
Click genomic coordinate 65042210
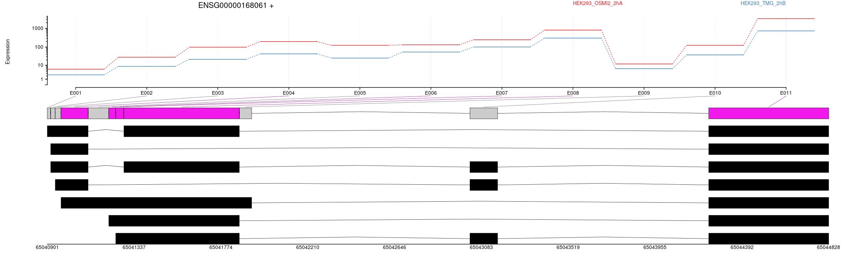click(308, 248)
